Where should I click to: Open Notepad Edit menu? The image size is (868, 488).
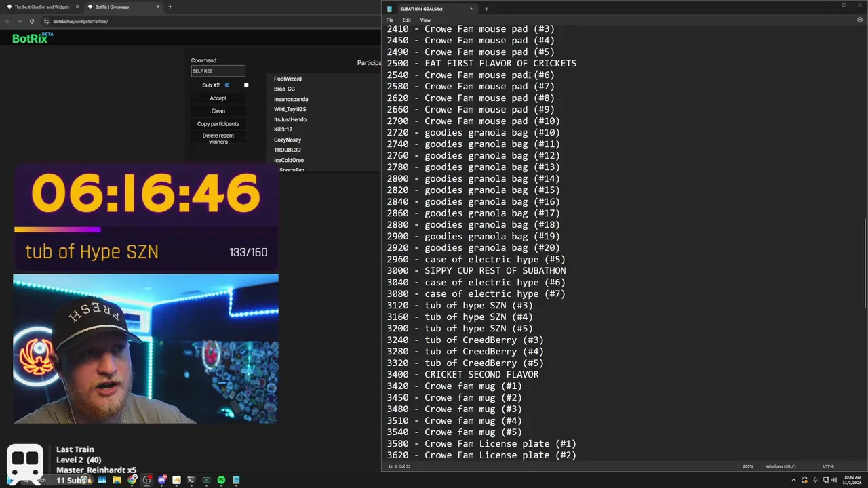click(406, 20)
